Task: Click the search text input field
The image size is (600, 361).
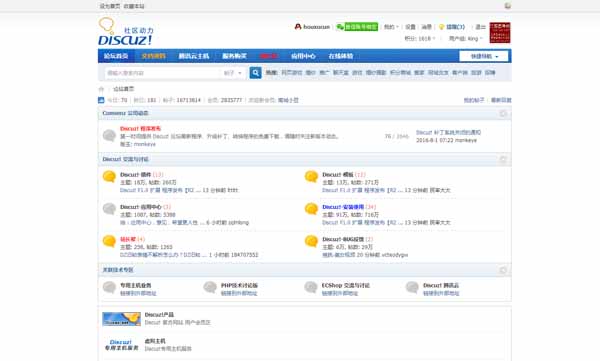Action: coord(163,73)
